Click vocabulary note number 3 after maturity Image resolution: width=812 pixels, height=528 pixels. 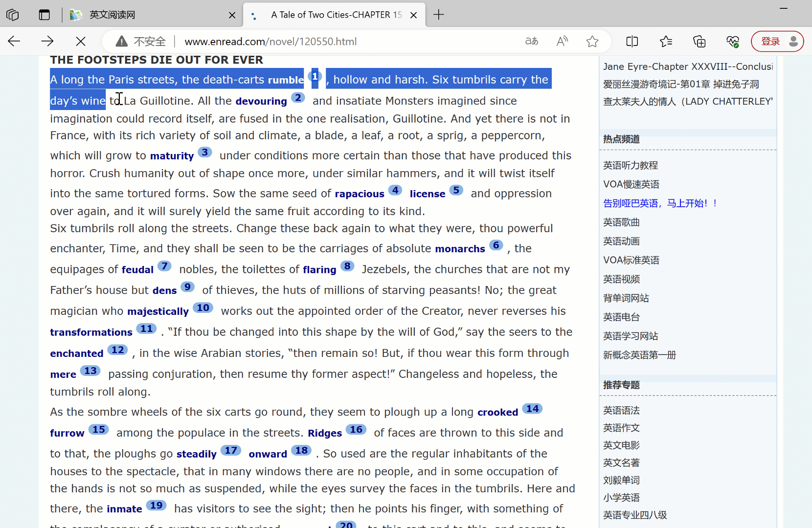coord(205,152)
